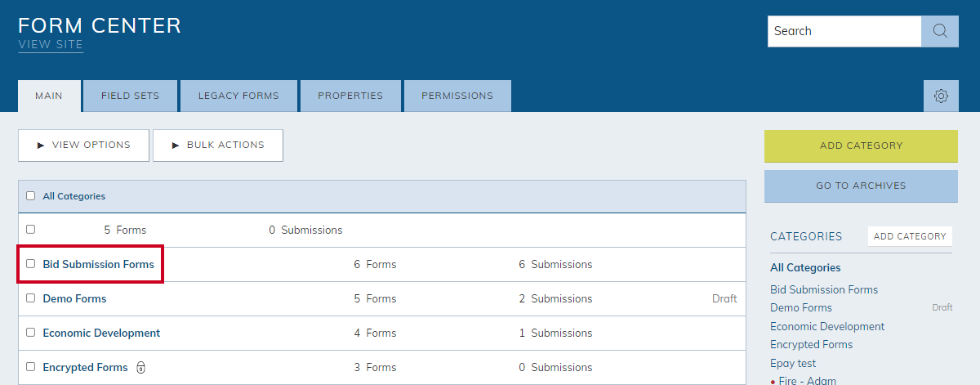Open the Legacy Forms tab
The width and height of the screenshot is (980, 385).
(x=238, y=96)
